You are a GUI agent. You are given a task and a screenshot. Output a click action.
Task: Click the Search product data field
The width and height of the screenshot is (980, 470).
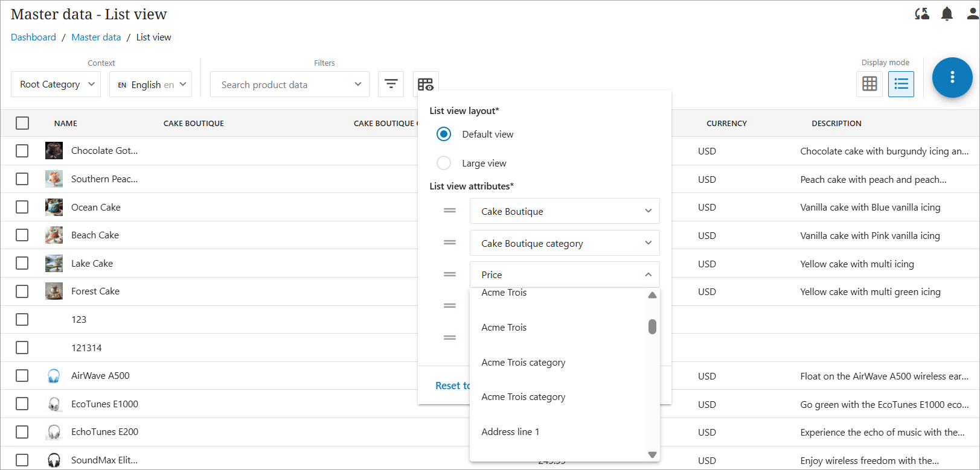point(284,84)
